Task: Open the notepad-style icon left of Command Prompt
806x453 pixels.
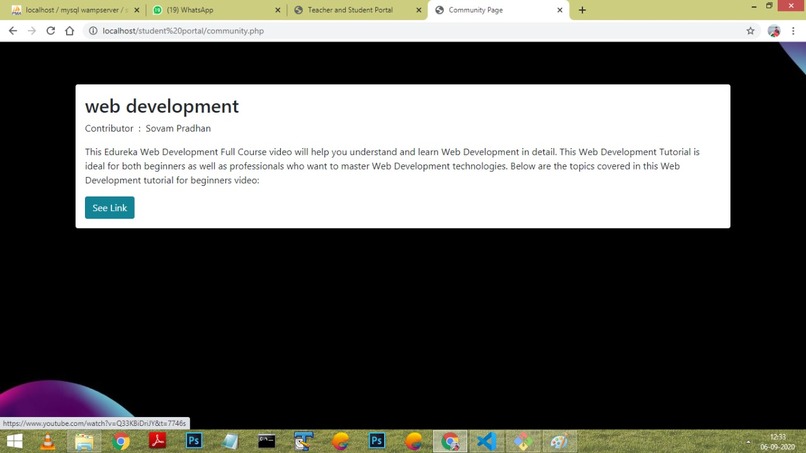Action: point(230,442)
